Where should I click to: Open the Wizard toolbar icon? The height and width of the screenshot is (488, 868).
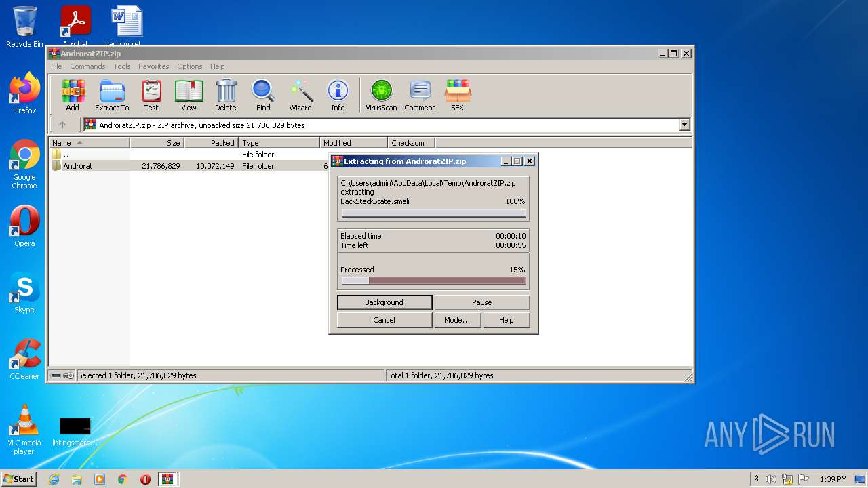click(300, 95)
